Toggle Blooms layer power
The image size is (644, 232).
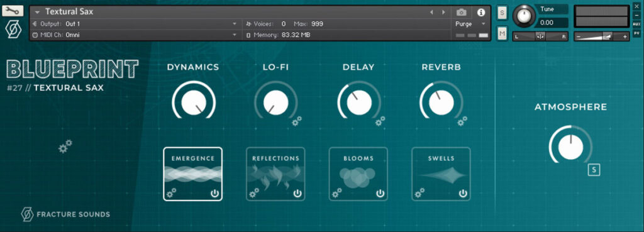tap(380, 194)
